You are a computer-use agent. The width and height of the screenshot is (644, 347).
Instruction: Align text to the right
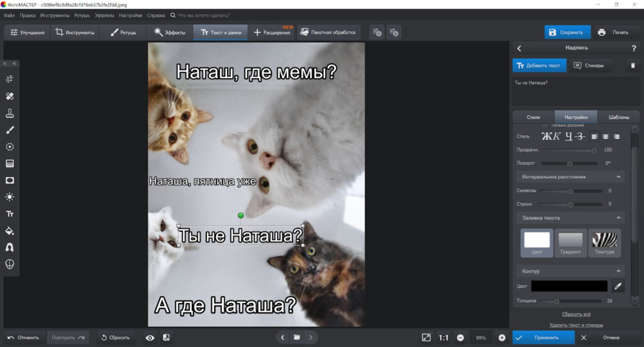point(616,137)
